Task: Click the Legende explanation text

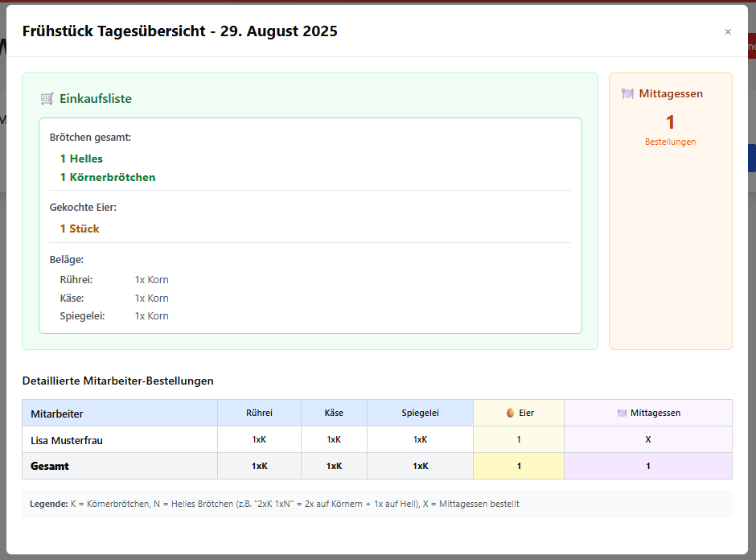Action: pos(274,504)
